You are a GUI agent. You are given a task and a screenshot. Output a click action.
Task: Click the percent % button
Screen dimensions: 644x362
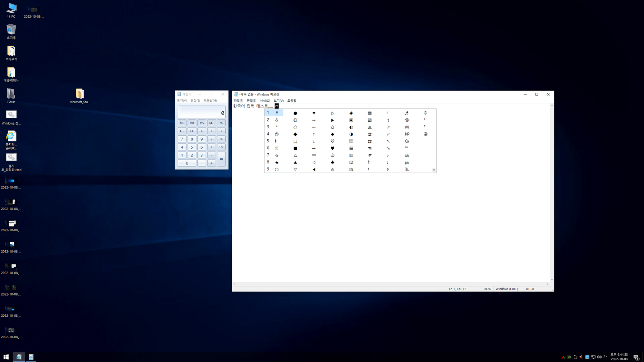point(221,139)
